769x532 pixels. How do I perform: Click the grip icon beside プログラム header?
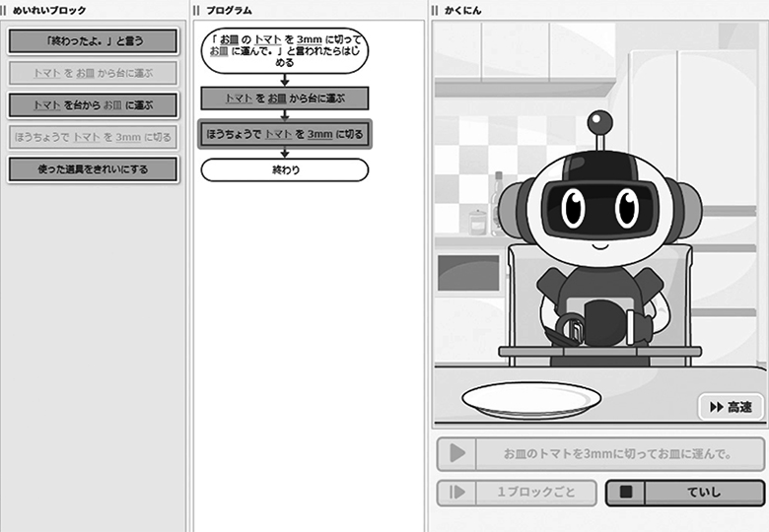197,10
